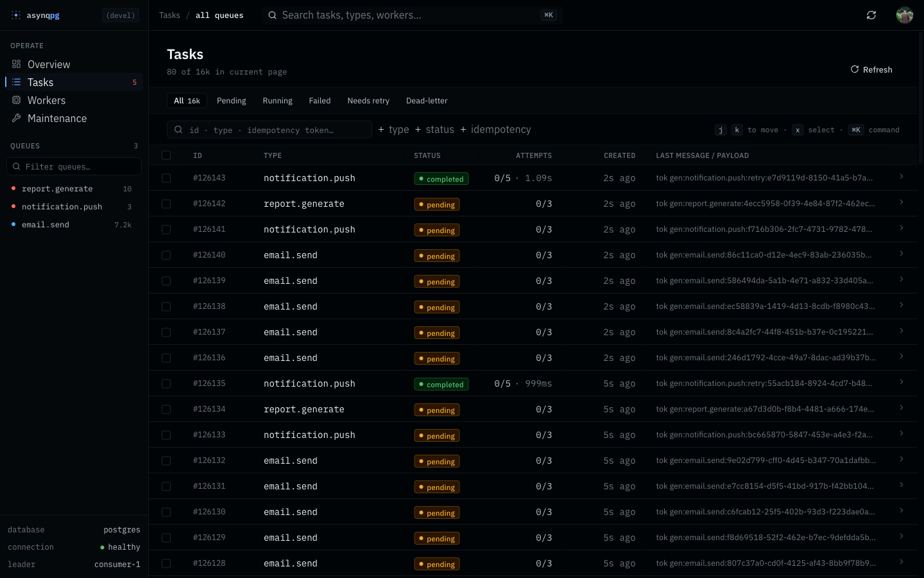Add an idempotency filter
Screen dimensions: 924x578
click(x=495, y=130)
